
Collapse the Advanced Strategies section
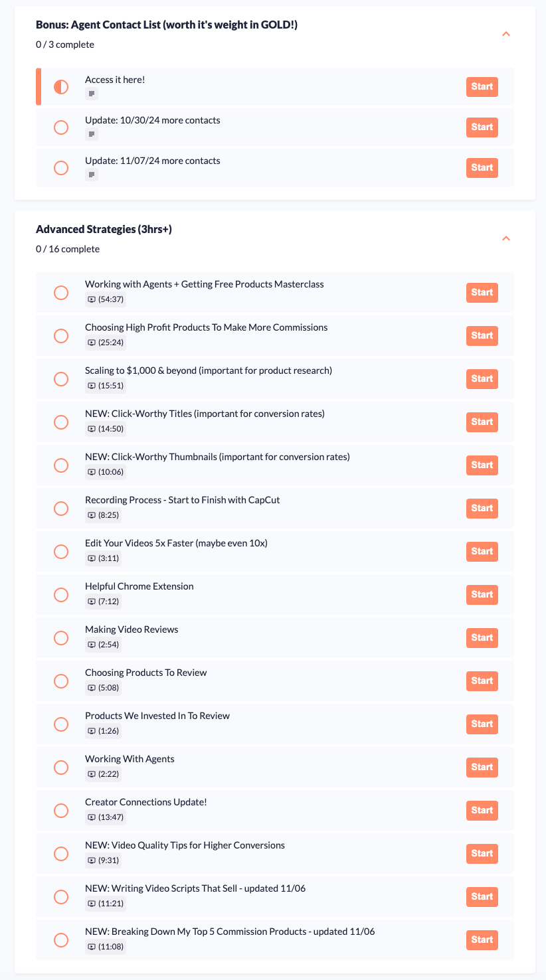(x=506, y=238)
